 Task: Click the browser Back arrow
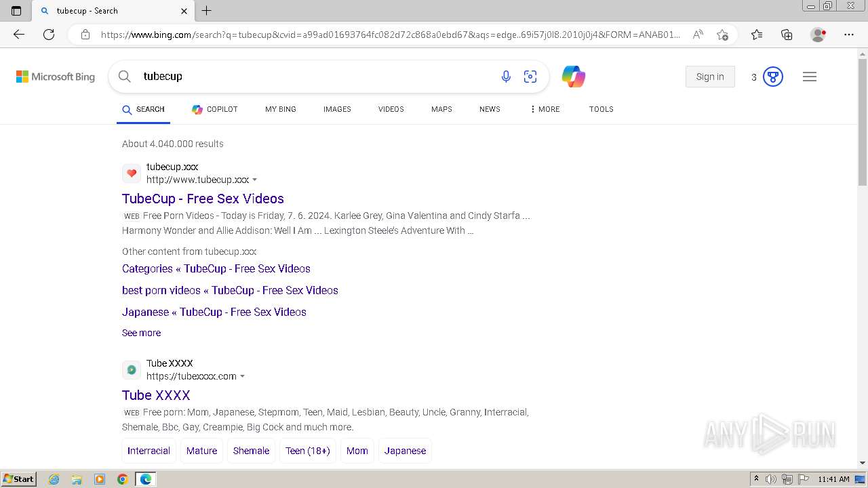(19, 35)
